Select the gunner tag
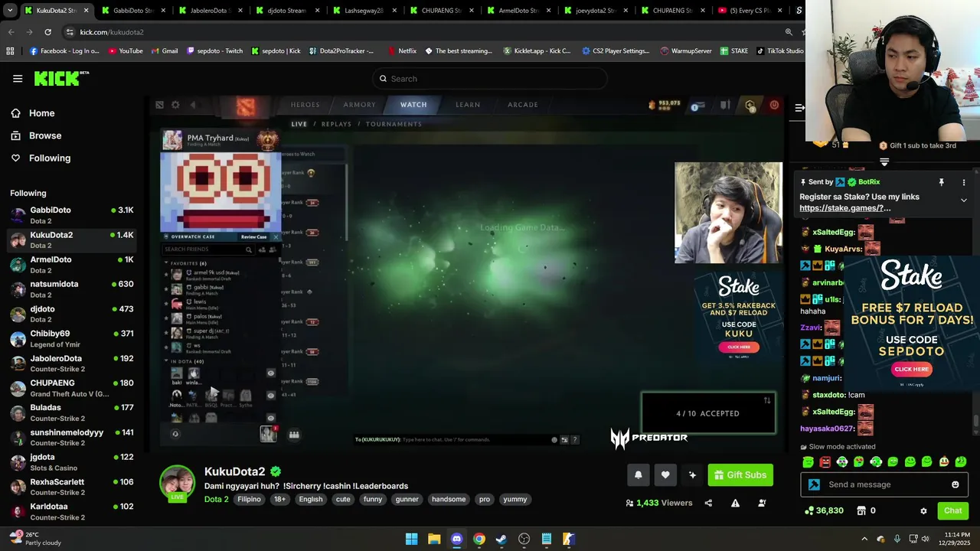The width and height of the screenshot is (980, 551). [407, 499]
